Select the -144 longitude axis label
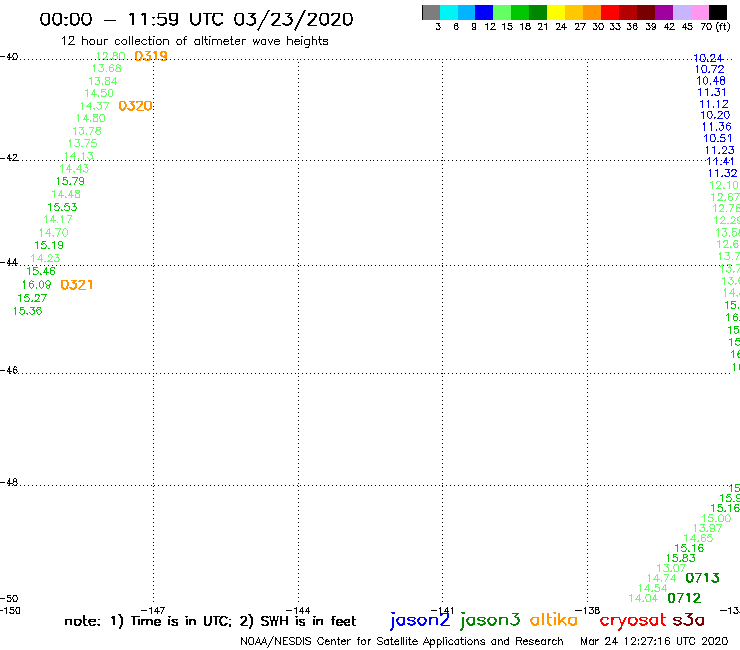The height and width of the screenshot is (650, 740). pyautogui.click(x=298, y=610)
